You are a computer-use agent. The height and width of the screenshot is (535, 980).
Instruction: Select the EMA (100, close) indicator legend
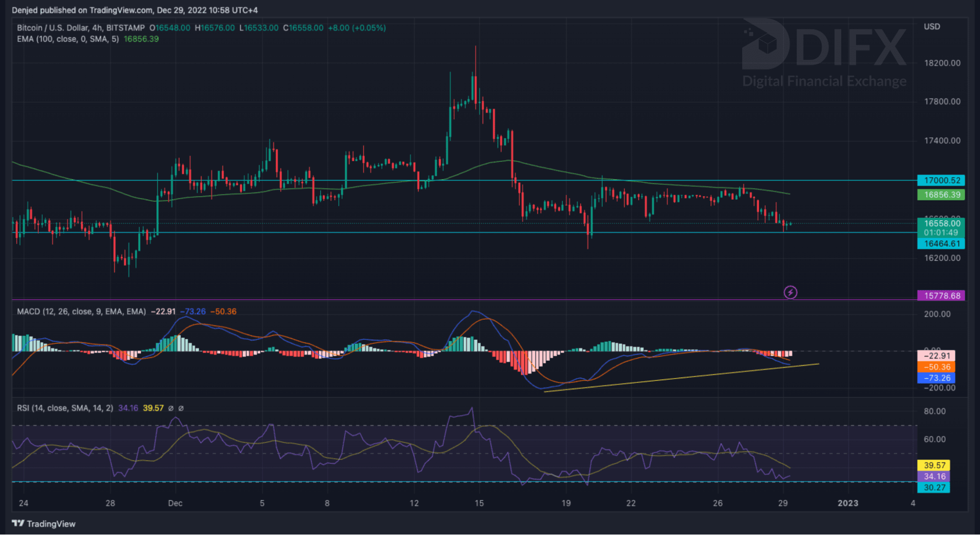[x=68, y=39]
